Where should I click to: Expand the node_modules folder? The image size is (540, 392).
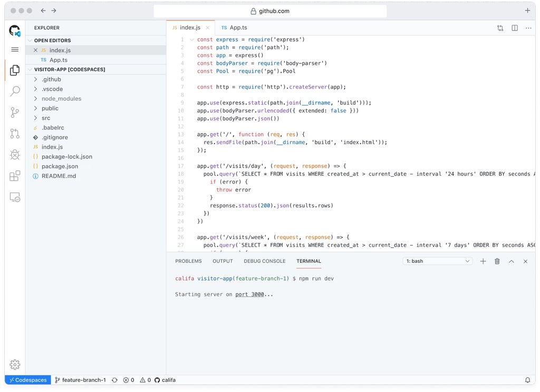point(35,99)
